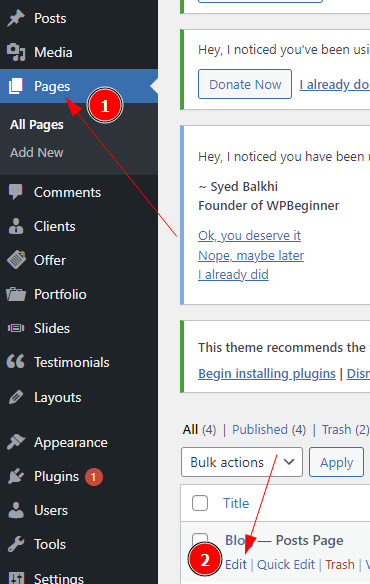Select All Pages in the submenu
This screenshot has height=584, width=370.
(37, 125)
